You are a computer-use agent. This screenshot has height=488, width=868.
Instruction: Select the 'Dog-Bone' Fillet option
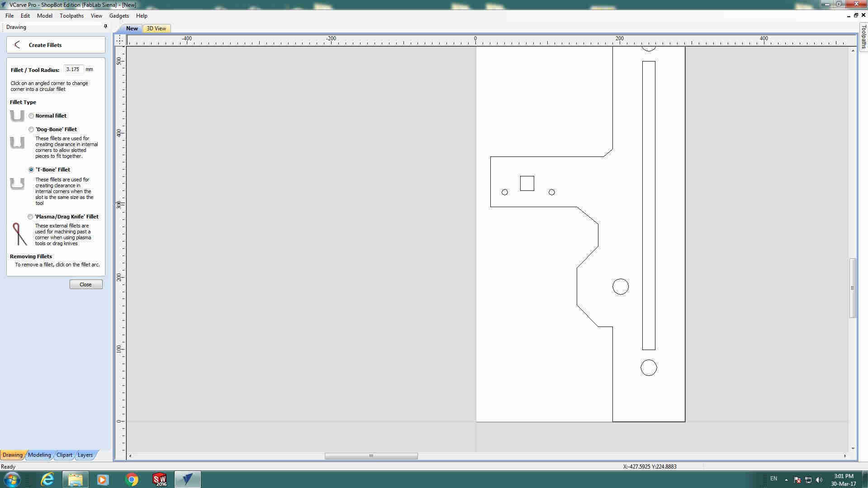[31, 129]
